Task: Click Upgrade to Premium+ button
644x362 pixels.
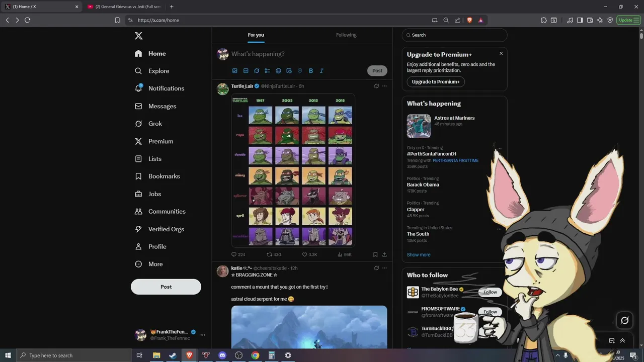Action: (x=436, y=82)
